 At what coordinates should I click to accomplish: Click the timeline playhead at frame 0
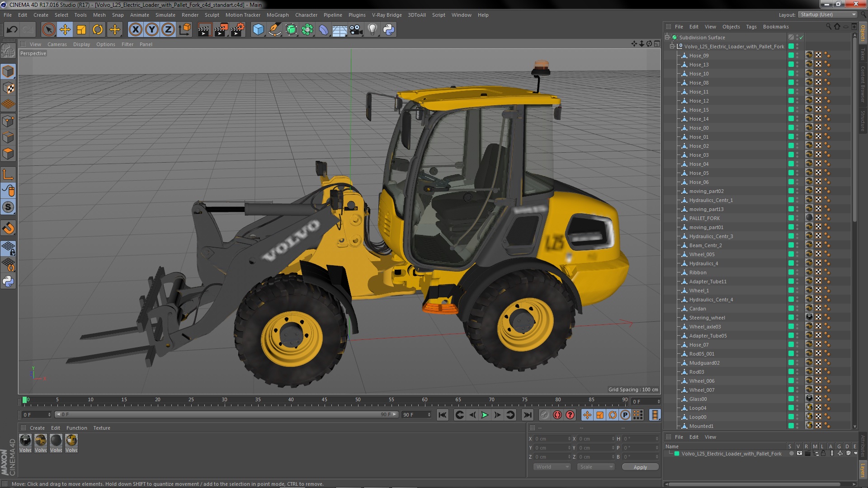[25, 400]
